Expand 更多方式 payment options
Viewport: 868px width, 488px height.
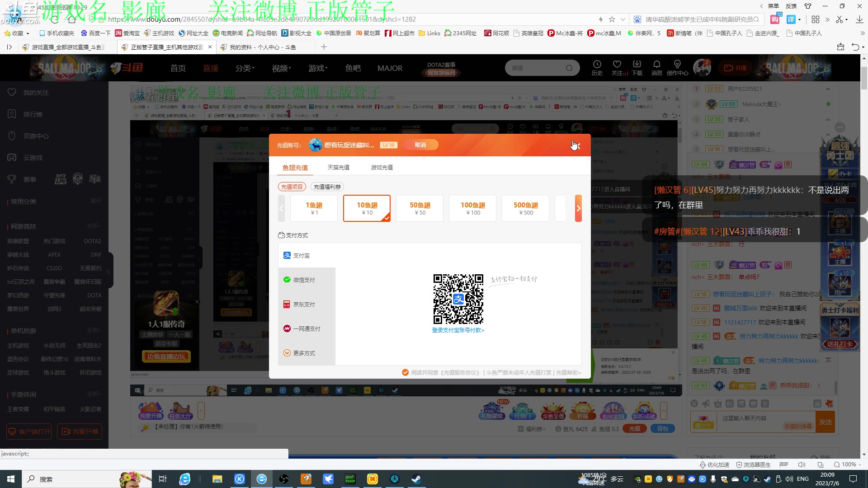click(x=307, y=353)
